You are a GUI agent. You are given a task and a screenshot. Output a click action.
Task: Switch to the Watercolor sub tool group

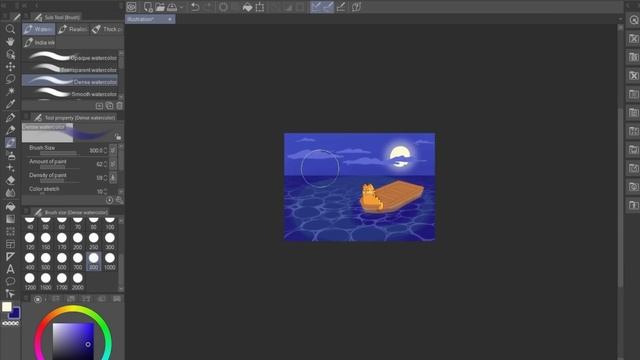(38, 29)
